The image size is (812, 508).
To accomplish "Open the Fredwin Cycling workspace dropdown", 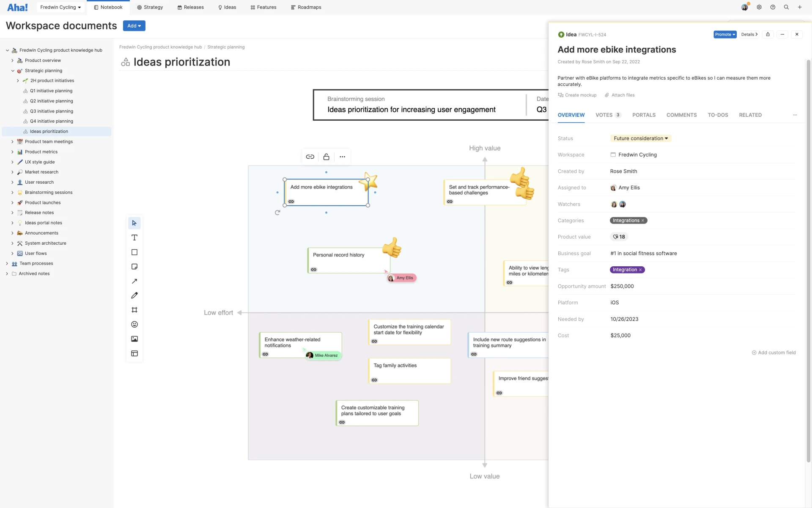I will (x=60, y=7).
